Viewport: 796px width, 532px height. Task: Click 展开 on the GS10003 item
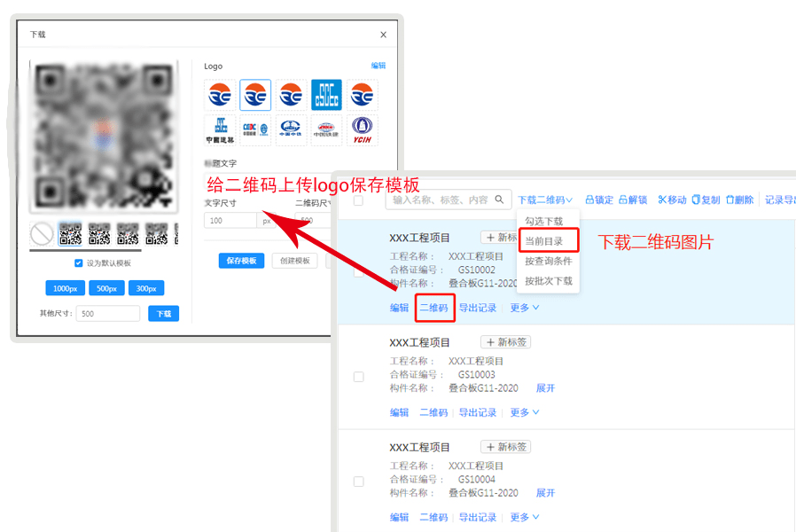(x=546, y=387)
